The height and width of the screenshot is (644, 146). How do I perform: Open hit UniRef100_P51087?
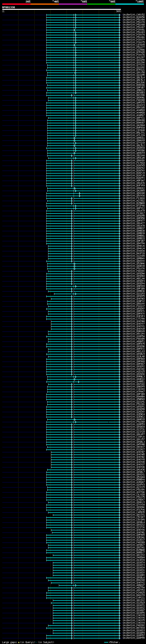pyautogui.click(x=134, y=27)
